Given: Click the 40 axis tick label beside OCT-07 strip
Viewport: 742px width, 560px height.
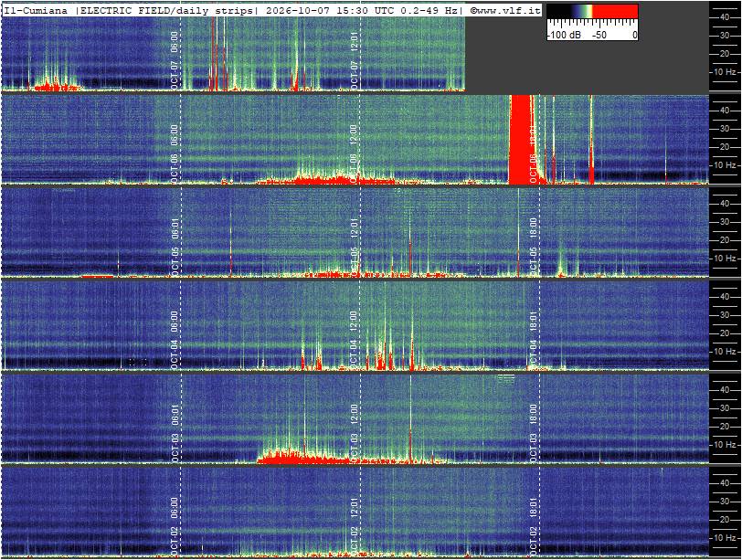Looking at the screenshot, I should [725, 17].
